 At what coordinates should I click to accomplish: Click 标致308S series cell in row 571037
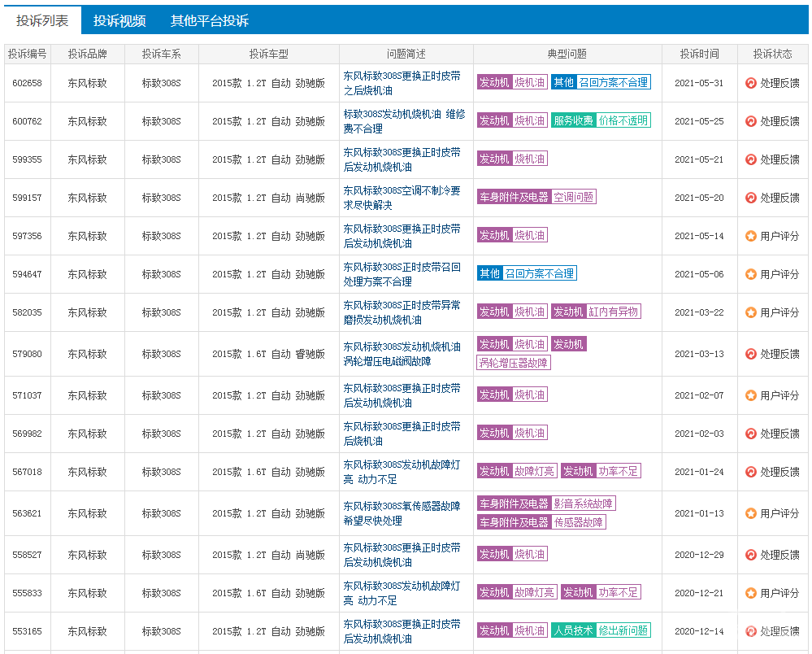[x=161, y=395]
